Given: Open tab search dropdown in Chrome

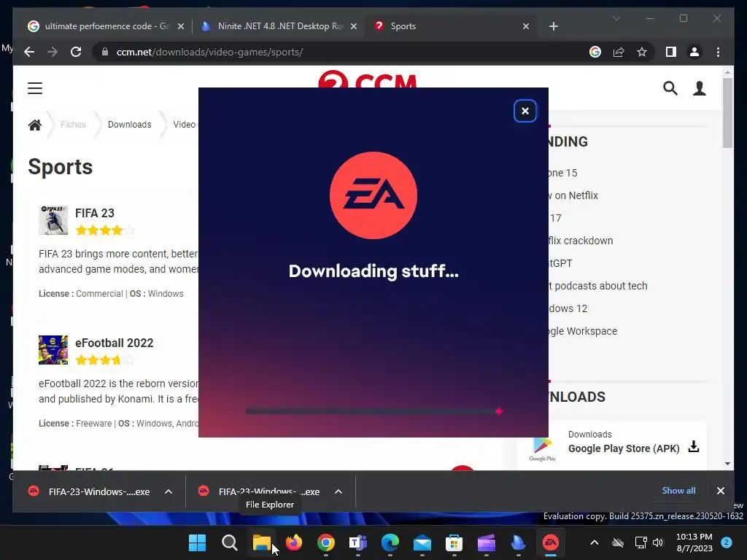Looking at the screenshot, I should tap(616, 18).
